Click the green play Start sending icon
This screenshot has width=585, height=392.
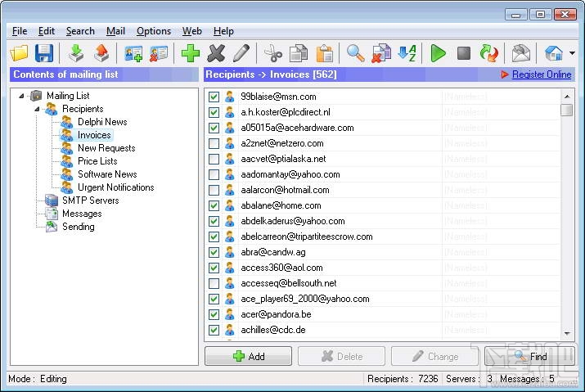[x=438, y=53]
